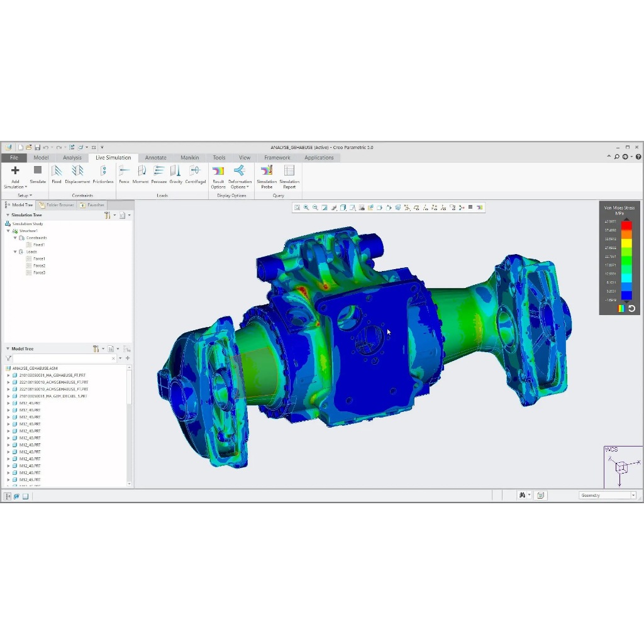This screenshot has height=644, width=644.
Task: Open the Folder Browser tab
Action: (56, 205)
